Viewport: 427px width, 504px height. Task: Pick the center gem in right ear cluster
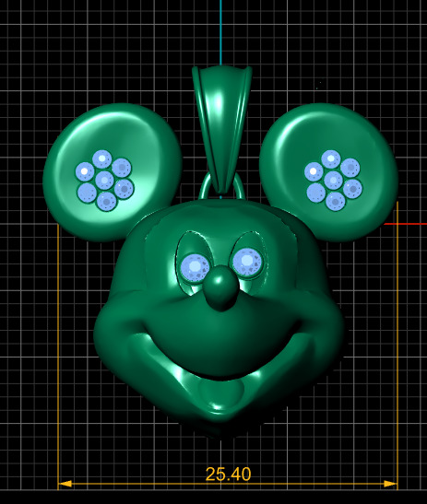[333, 180]
